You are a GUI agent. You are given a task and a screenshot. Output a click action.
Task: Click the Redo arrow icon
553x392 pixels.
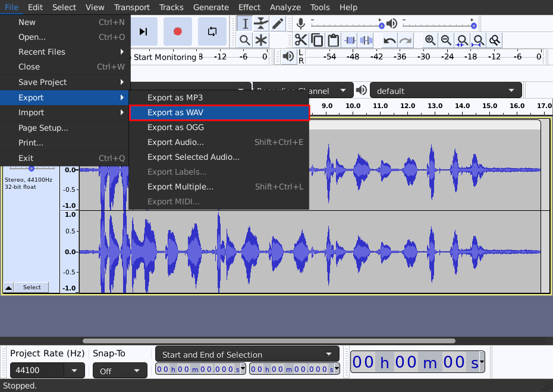click(x=406, y=40)
